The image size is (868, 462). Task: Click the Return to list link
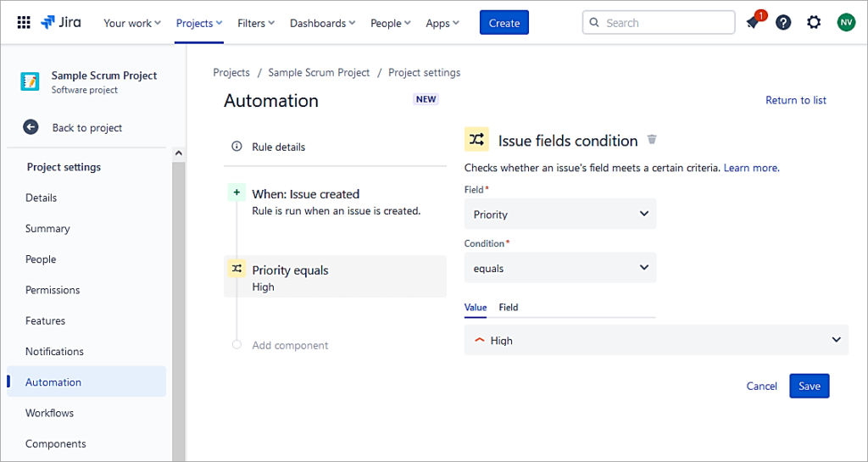[x=795, y=100]
